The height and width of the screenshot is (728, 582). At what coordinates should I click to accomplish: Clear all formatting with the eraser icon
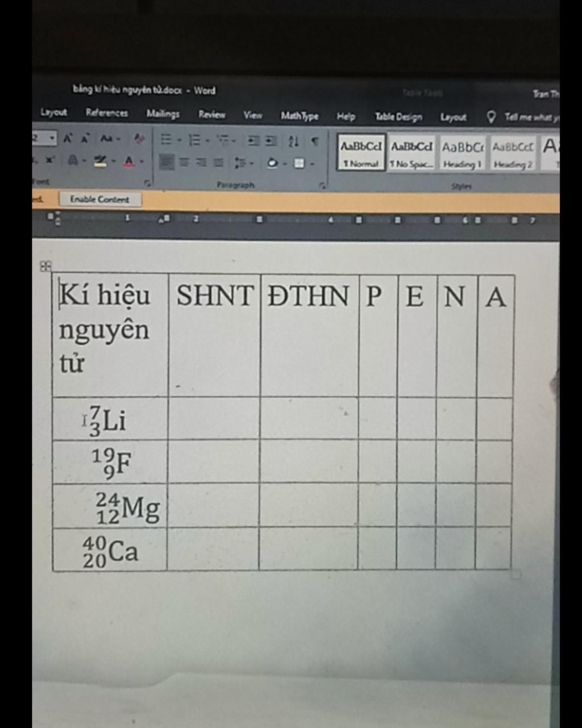pyautogui.click(x=139, y=139)
